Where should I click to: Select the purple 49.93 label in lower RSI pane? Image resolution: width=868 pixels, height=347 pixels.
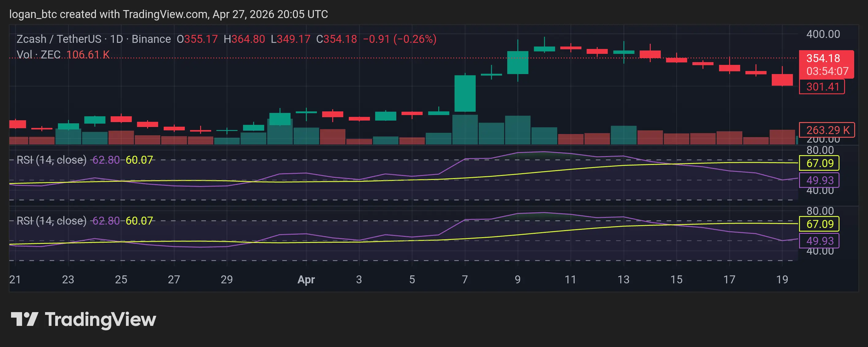pos(819,241)
